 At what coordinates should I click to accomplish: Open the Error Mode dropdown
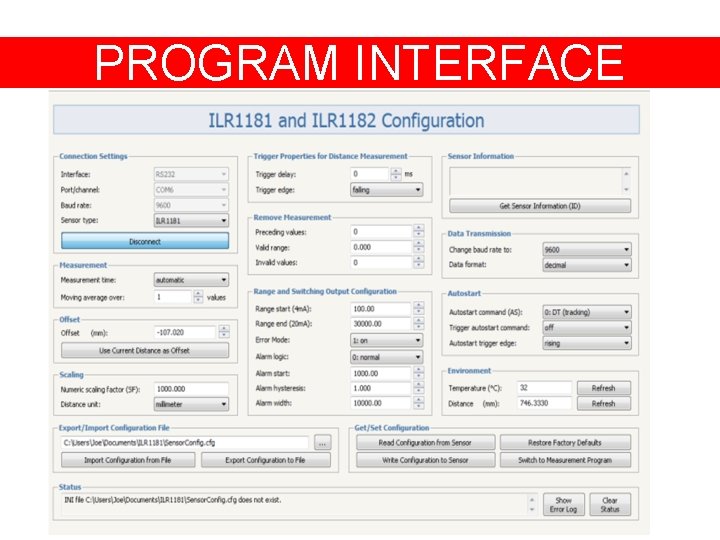point(386,340)
